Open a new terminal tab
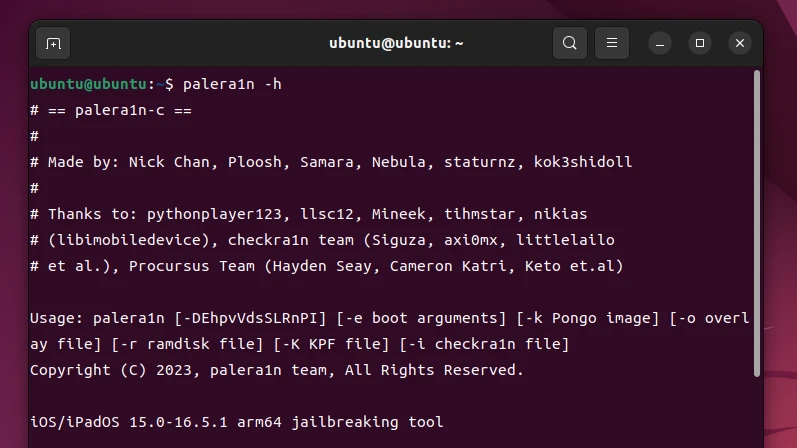 [x=53, y=43]
